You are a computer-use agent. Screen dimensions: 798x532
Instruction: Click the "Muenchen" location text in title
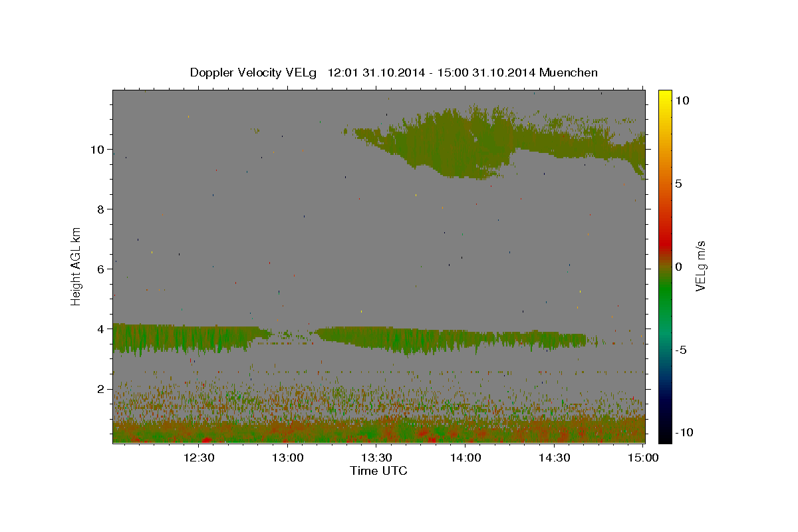[569, 72]
